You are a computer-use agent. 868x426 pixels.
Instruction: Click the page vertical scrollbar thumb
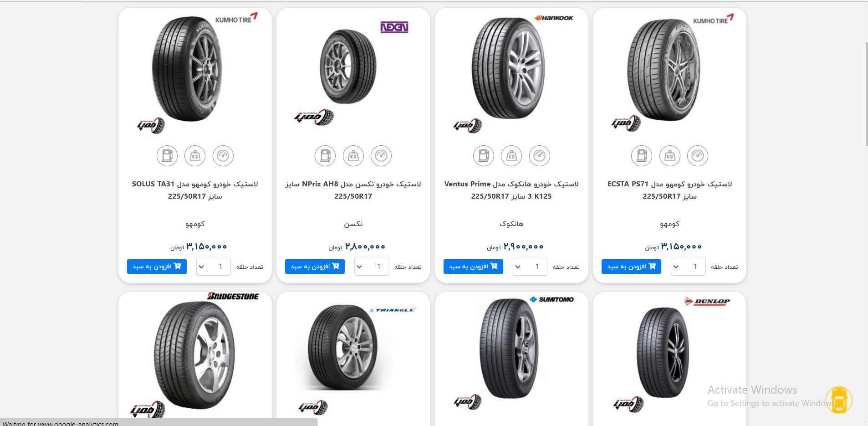(x=866, y=94)
